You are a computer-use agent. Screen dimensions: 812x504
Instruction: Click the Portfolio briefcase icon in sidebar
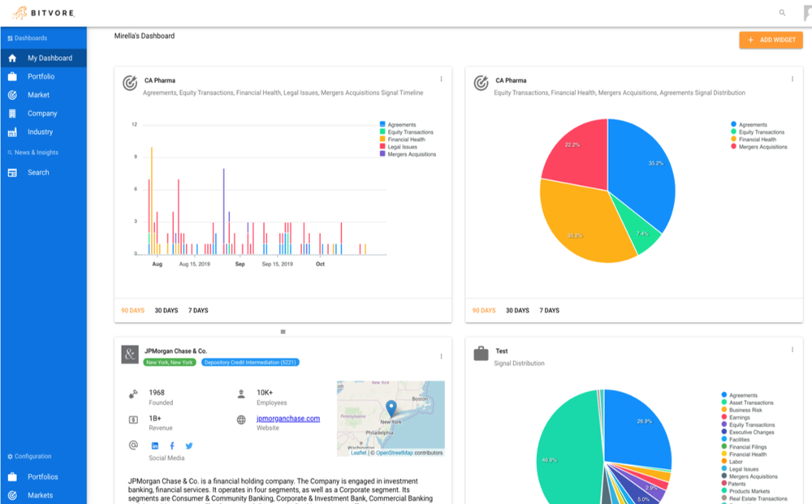pos(12,76)
